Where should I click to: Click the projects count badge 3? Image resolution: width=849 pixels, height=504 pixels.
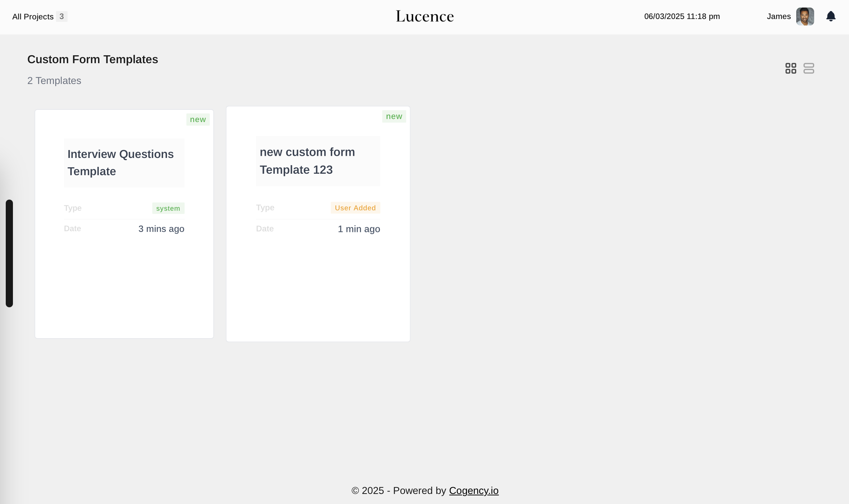[x=62, y=17]
